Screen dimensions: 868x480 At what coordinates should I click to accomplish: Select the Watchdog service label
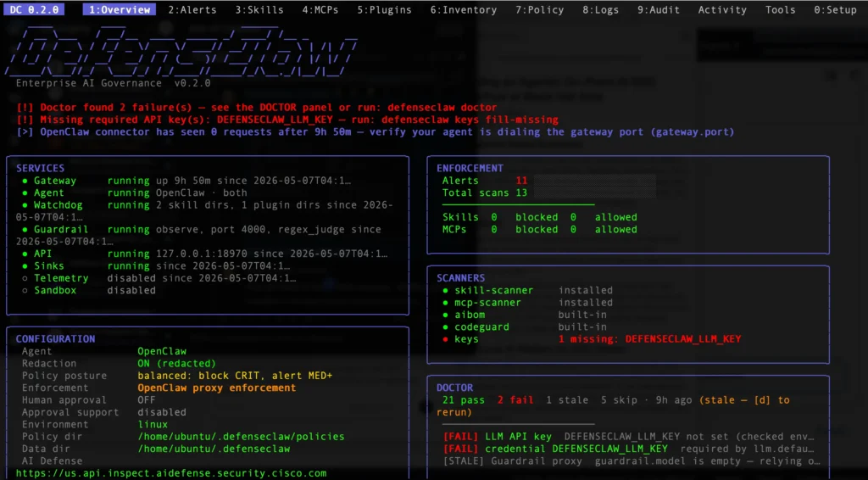coord(58,205)
